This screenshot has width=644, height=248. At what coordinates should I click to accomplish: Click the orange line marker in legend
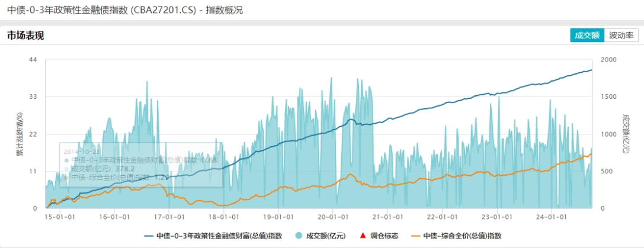[416, 236]
